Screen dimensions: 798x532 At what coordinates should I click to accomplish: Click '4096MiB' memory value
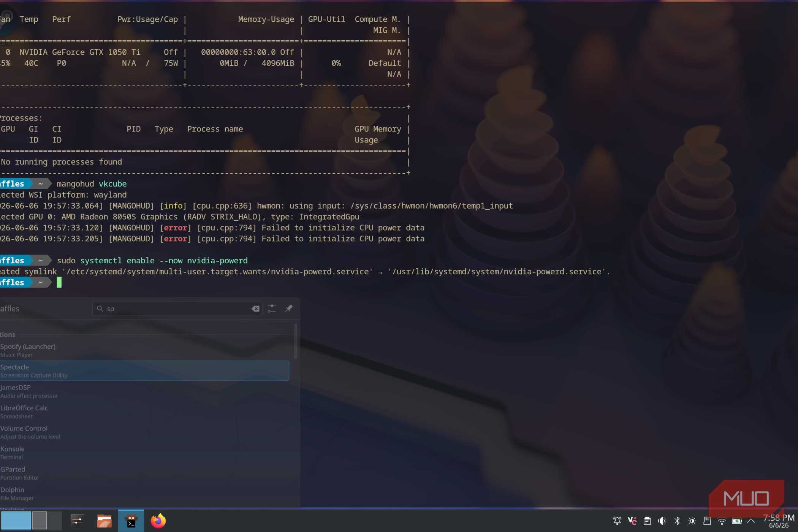pos(278,63)
